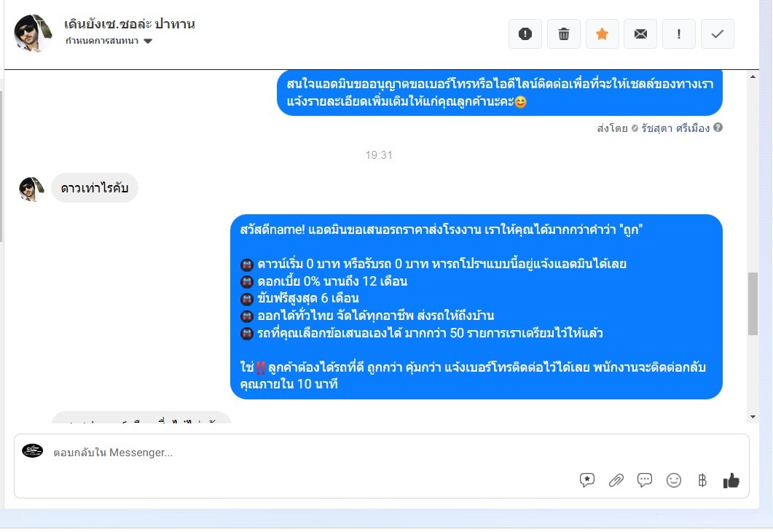This screenshot has width=773, height=532.
Task: Flag conversation as priority with exclamation icon
Action: tap(679, 34)
